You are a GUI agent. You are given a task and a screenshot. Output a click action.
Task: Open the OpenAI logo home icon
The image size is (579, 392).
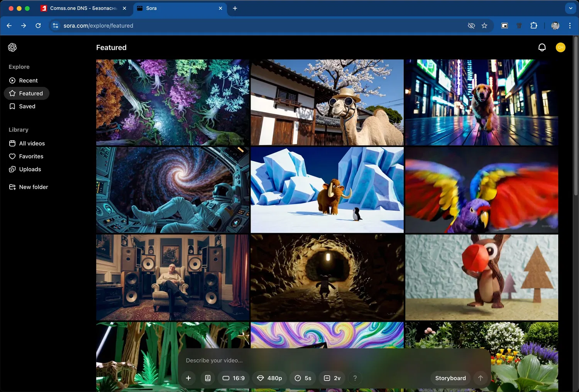tap(12, 47)
